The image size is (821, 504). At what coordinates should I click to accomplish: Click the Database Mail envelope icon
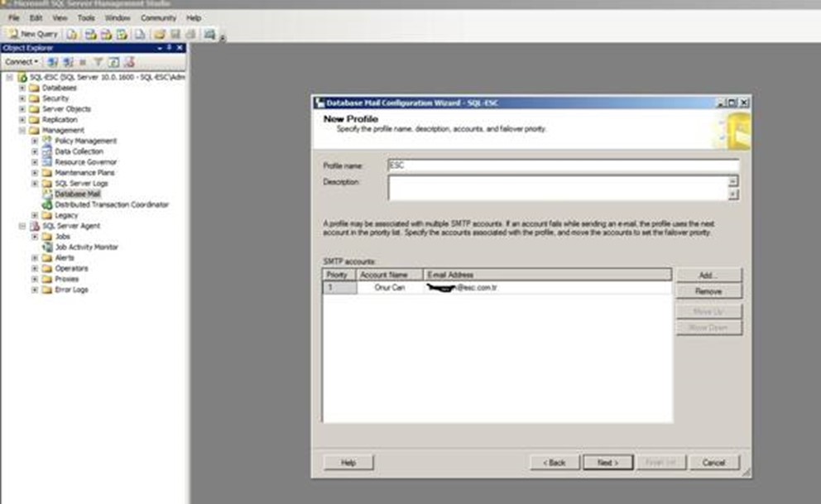[47, 194]
